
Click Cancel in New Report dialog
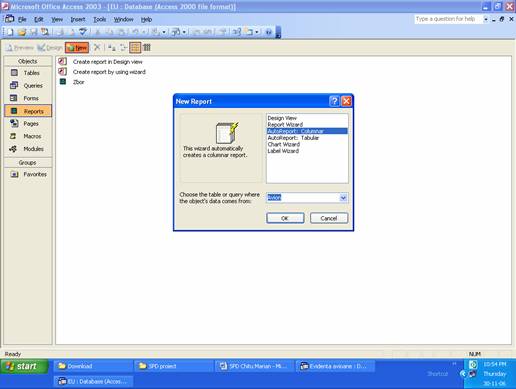pos(329,218)
